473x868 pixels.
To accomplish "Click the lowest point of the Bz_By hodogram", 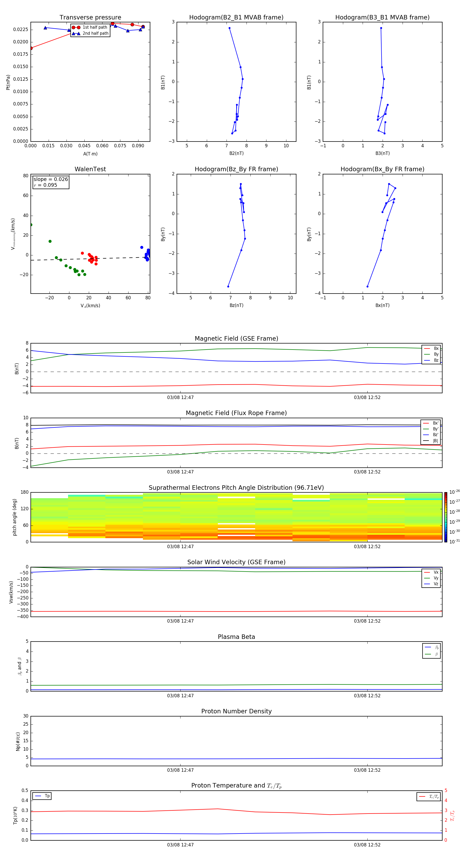I will tap(228, 286).
